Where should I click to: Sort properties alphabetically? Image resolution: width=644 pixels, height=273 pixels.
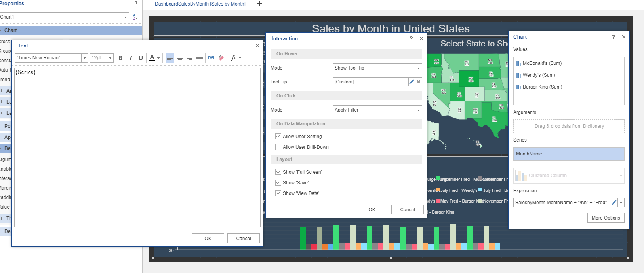tap(135, 17)
